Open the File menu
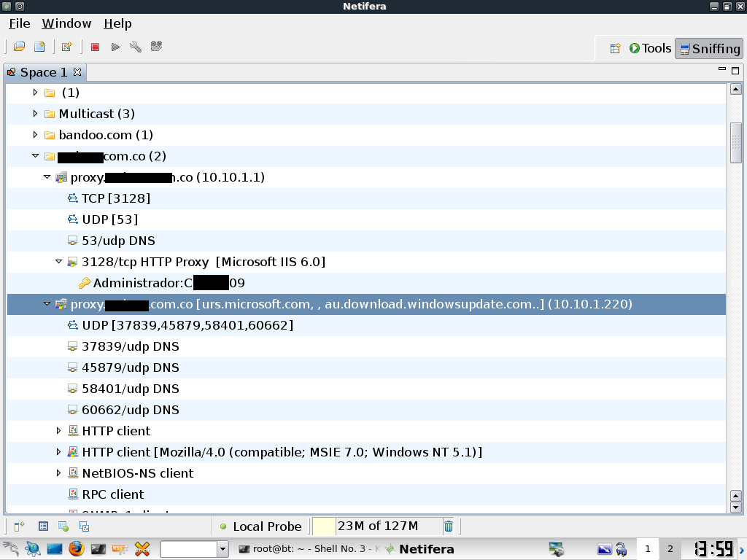The width and height of the screenshot is (747, 560). (20, 24)
